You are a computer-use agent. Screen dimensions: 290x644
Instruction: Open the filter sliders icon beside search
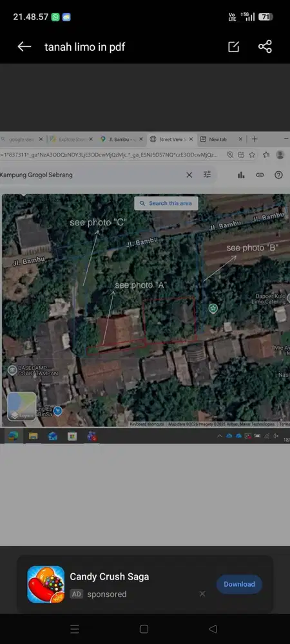(207, 175)
